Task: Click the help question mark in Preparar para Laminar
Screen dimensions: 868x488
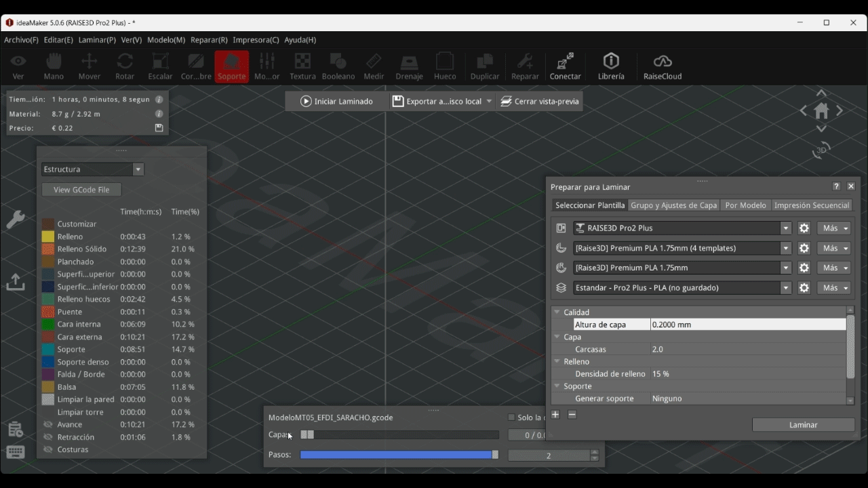Action: coord(836,186)
